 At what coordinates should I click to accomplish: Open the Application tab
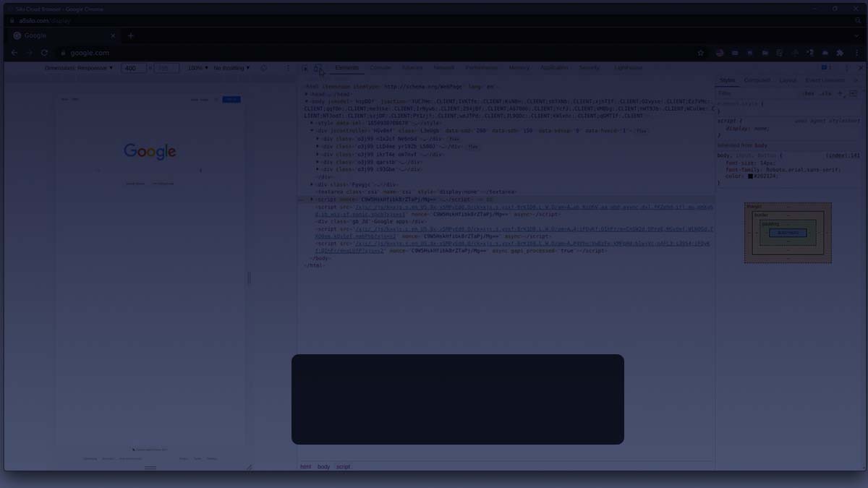[x=555, y=68]
